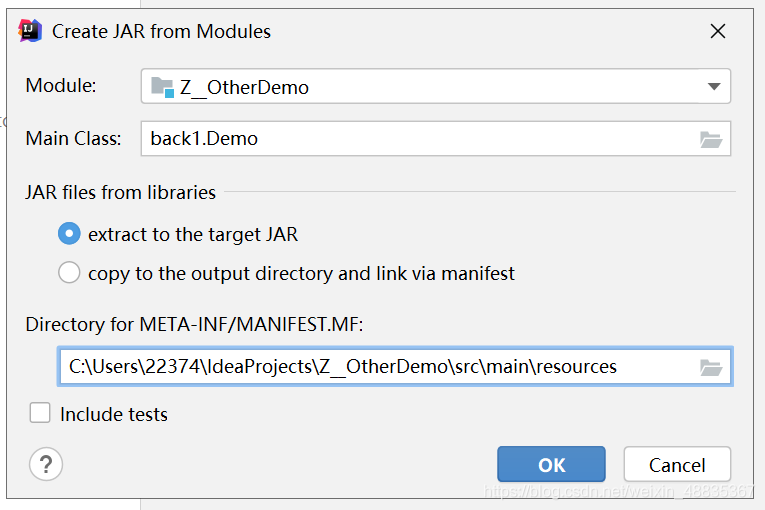
Task: Click the Z__OtherDemo module folder icon
Action: 162,87
